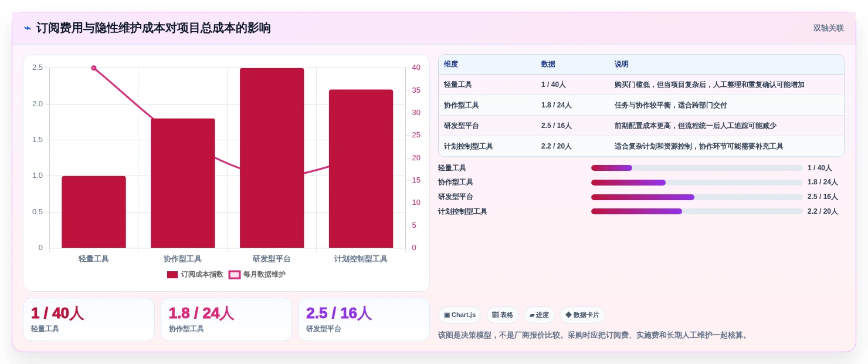Viewport: 868px width, 364px height.
Task: Click the footer note 该图是决策模型
Action: pyautogui.click(x=594, y=335)
